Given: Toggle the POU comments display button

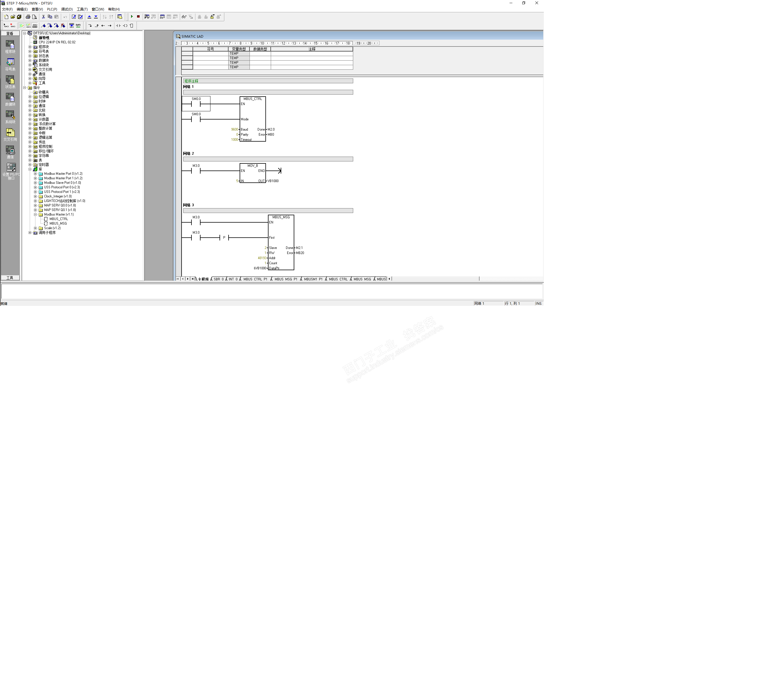Looking at the screenshot, I should 22,26.
